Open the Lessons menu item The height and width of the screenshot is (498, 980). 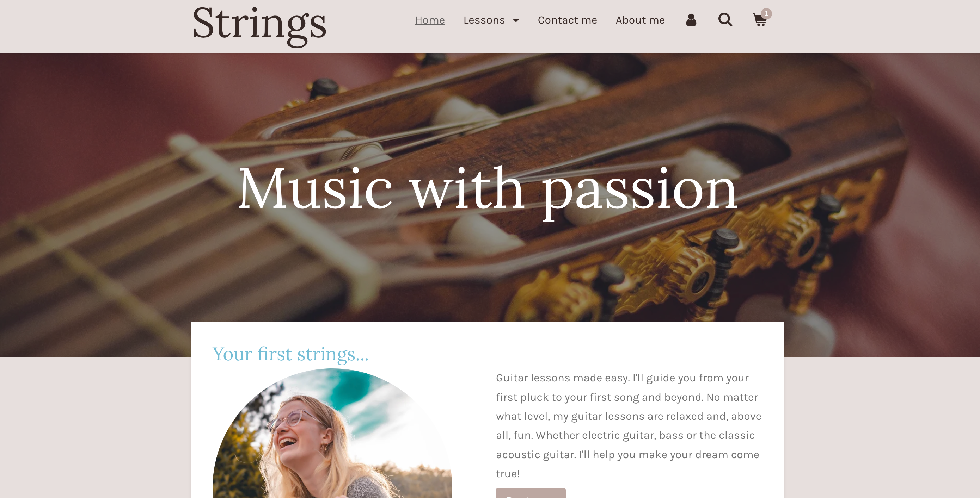tap(484, 20)
